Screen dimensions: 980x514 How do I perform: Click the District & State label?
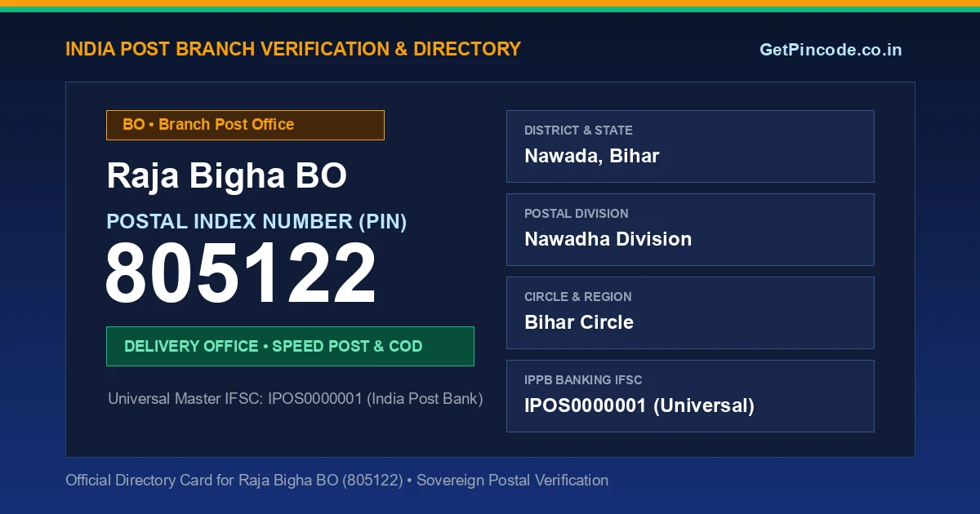578,131
